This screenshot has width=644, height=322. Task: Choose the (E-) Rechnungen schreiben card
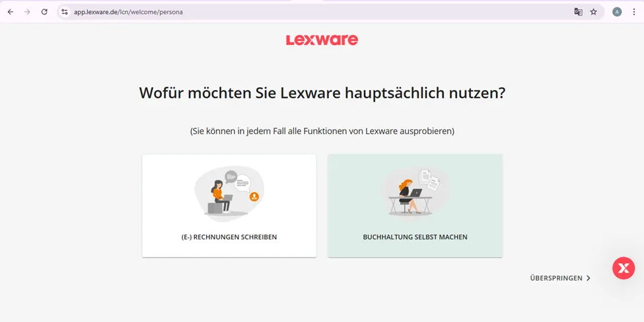pyautogui.click(x=229, y=206)
